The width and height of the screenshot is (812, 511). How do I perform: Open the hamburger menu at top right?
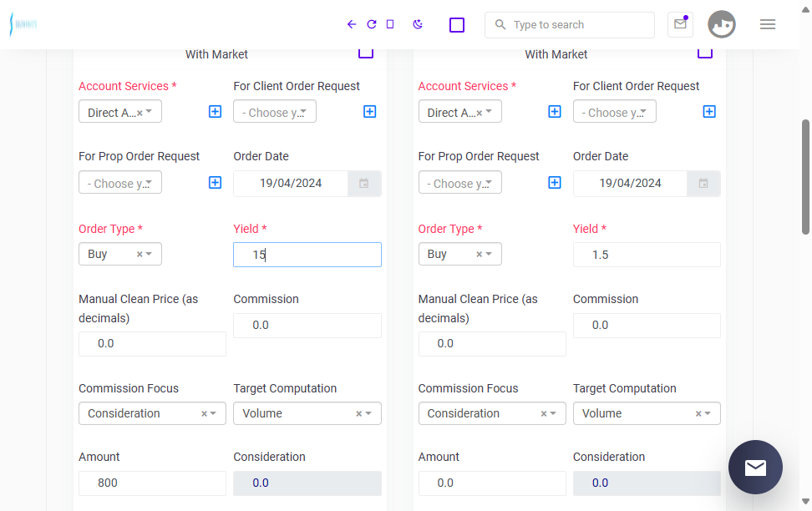(768, 24)
